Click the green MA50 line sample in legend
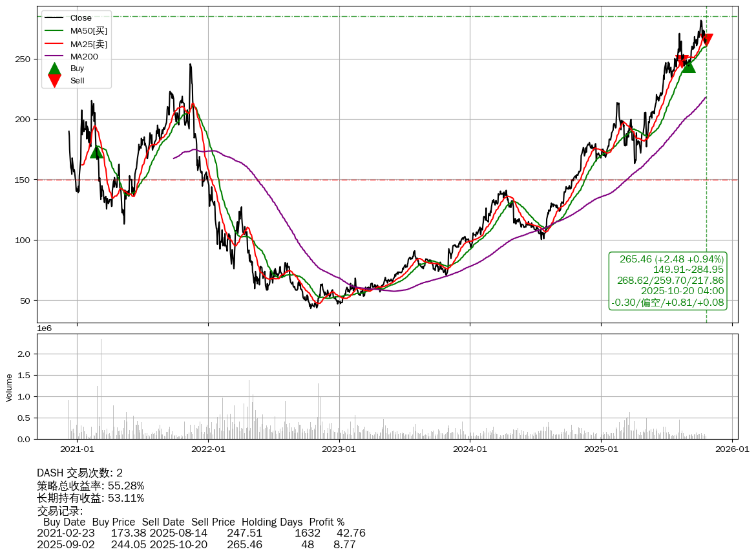Screen dimensions: 756x556 pyautogui.click(x=54, y=31)
